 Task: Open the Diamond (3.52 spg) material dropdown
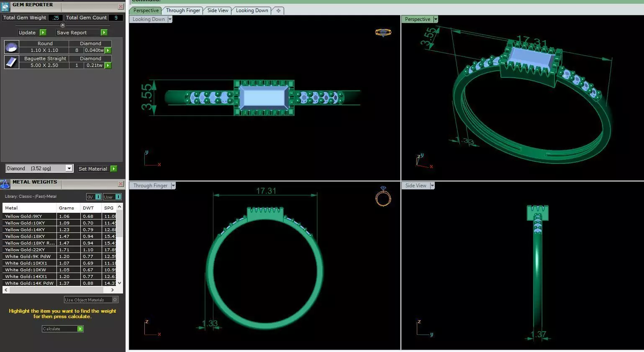pos(69,168)
